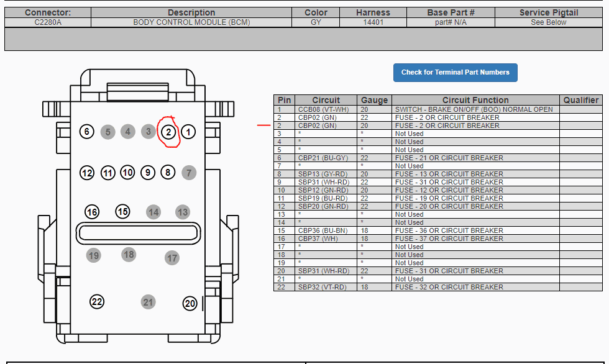The width and height of the screenshot is (609, 364).
Task: Click the SWITCH - BRAKE ON/OFF function cell
Action: (475, 109)
